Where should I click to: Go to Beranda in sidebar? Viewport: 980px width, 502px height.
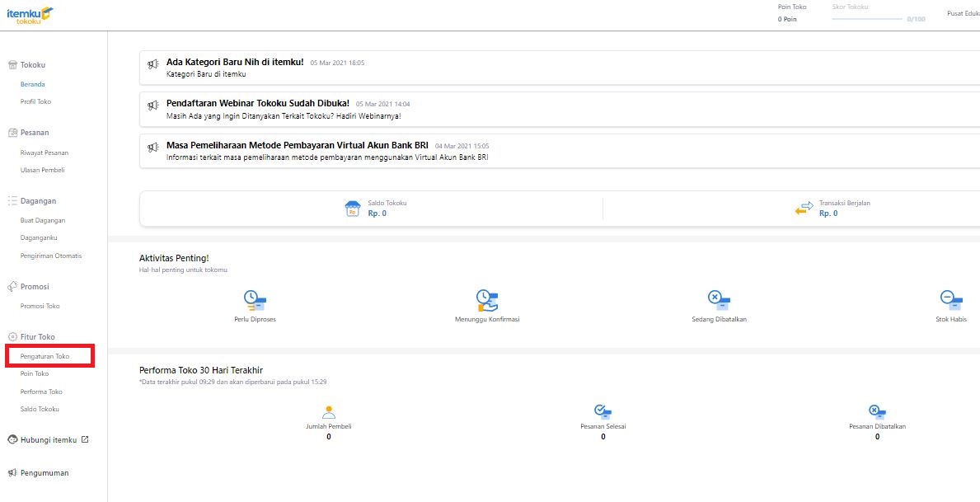(33, 84)
